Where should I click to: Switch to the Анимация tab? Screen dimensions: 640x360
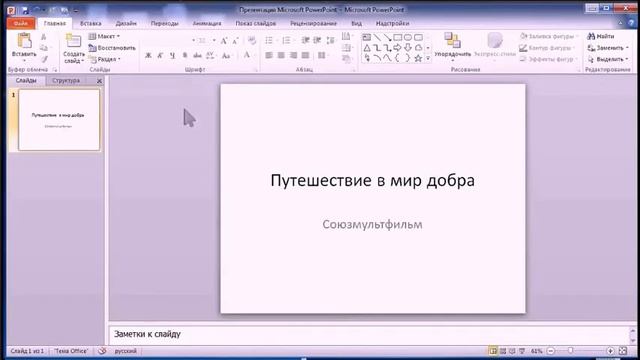click(x=207, y=23)
